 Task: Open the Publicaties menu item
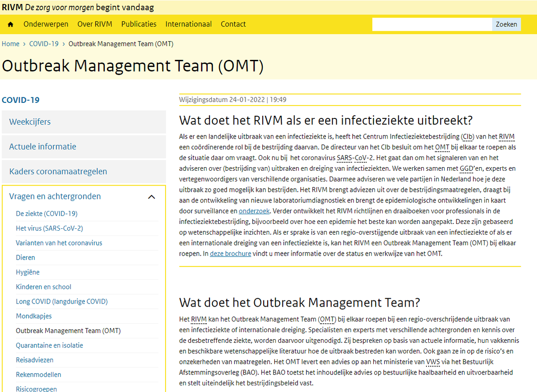[x=139, y=24]
